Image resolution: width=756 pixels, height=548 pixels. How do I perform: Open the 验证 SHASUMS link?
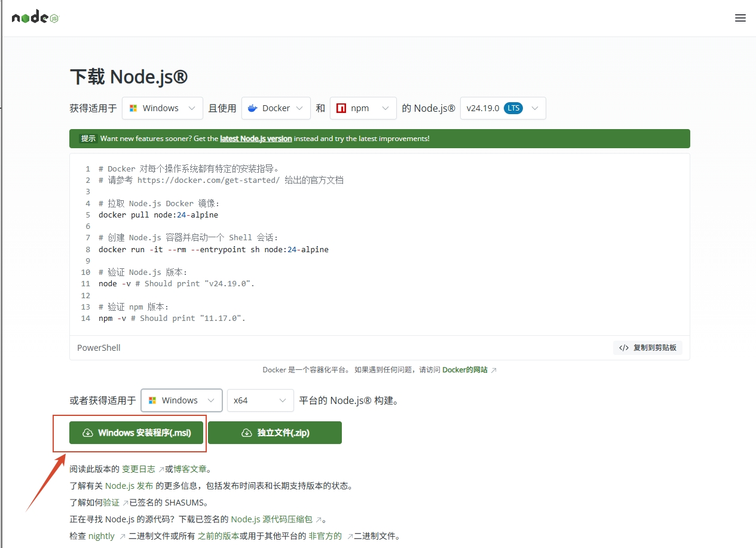coord(116,503)
